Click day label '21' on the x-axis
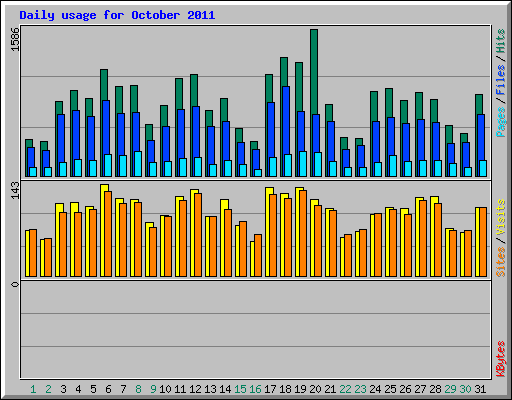Screen dimensions: 512x400 pyautogui.click(x=330, y=389)
